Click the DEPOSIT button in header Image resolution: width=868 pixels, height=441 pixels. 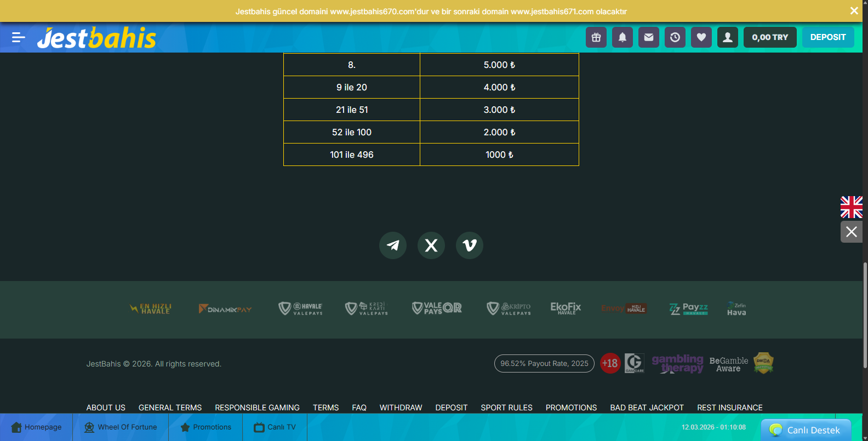point(828,37)
